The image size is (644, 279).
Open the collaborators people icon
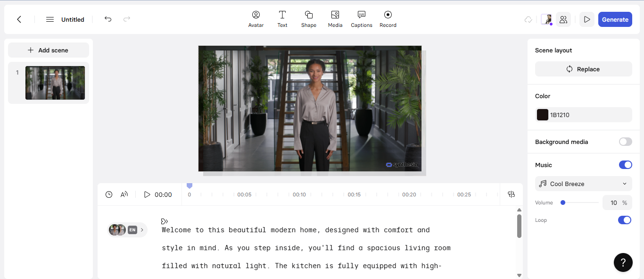(x=563, y=19)
